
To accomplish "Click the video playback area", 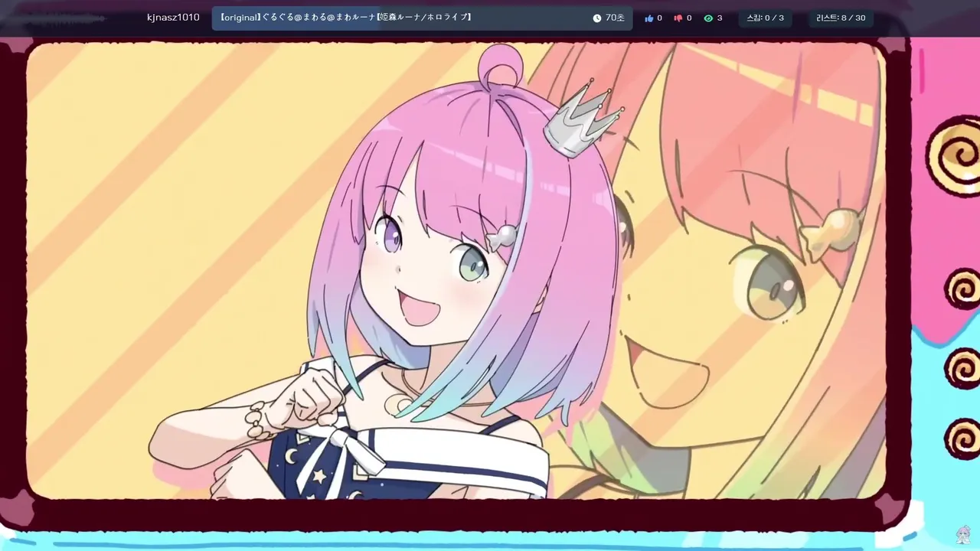I will click(x=456, y=271).
